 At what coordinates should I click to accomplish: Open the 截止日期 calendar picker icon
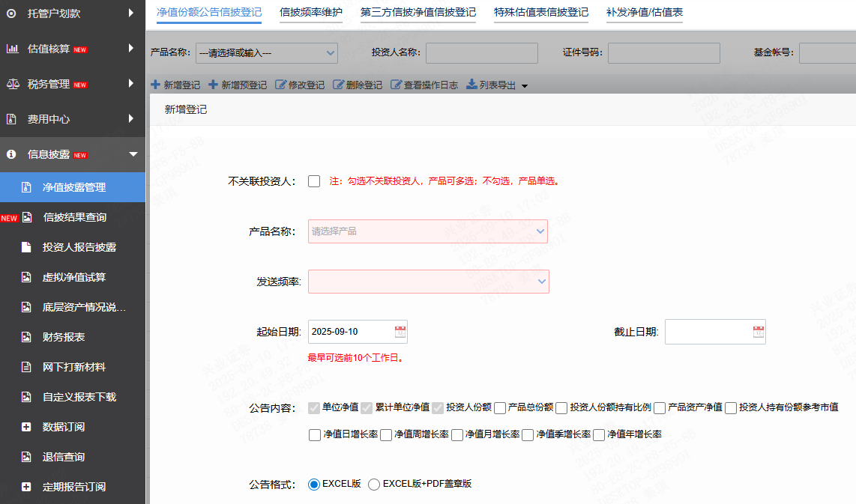(757, 331)
